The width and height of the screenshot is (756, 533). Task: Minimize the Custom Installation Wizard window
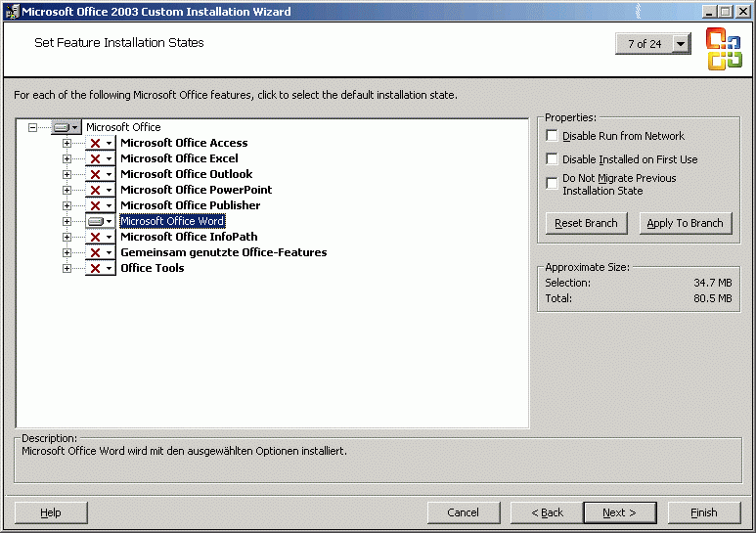click(x=709, y=12)
